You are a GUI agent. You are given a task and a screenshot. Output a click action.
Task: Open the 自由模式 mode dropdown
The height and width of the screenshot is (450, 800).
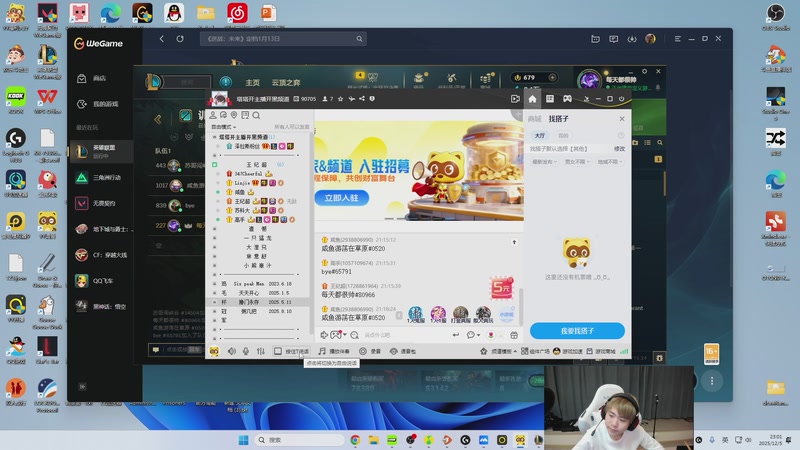coord(223,127)
